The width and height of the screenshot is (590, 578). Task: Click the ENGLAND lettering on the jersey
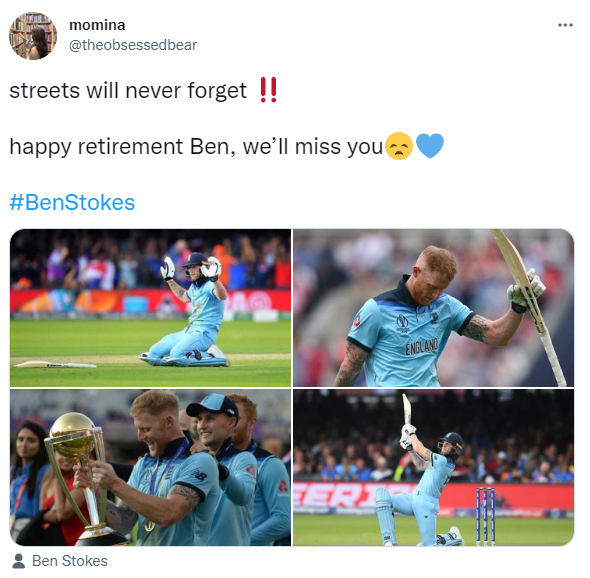pos(421,346)
